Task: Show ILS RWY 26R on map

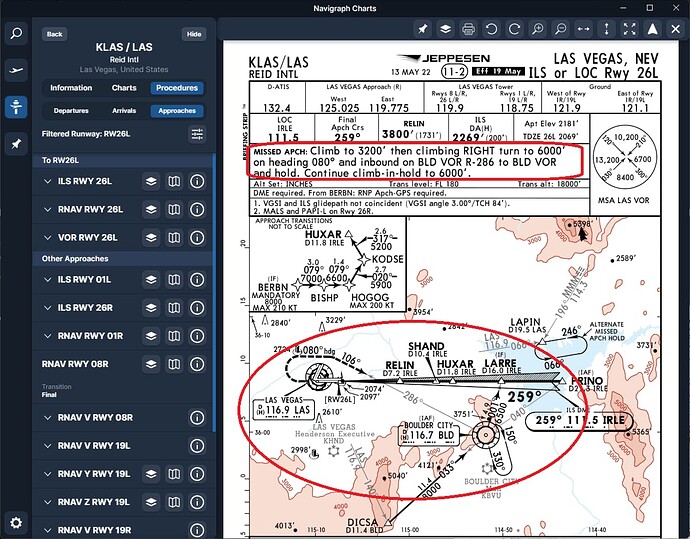Action: (174, 308)
